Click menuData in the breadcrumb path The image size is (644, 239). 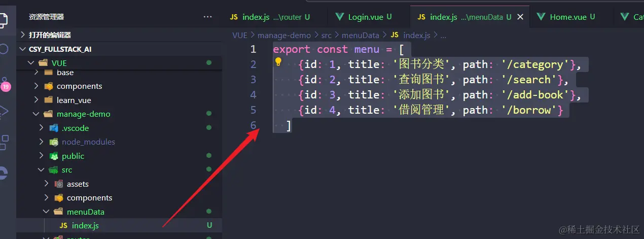pos(361,35)
